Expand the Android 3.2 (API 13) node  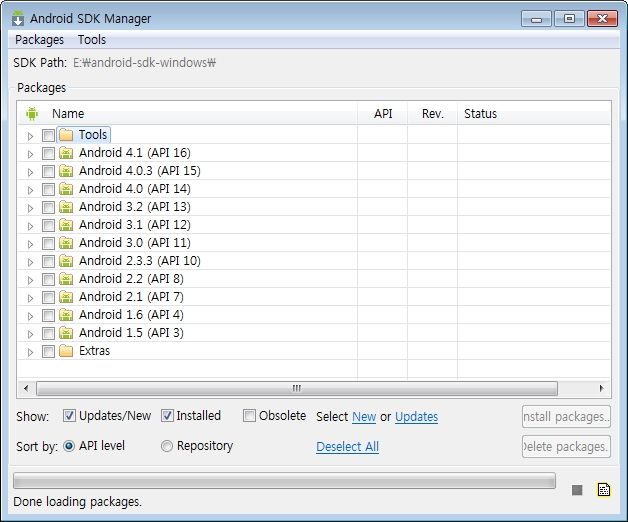(30, 208)
